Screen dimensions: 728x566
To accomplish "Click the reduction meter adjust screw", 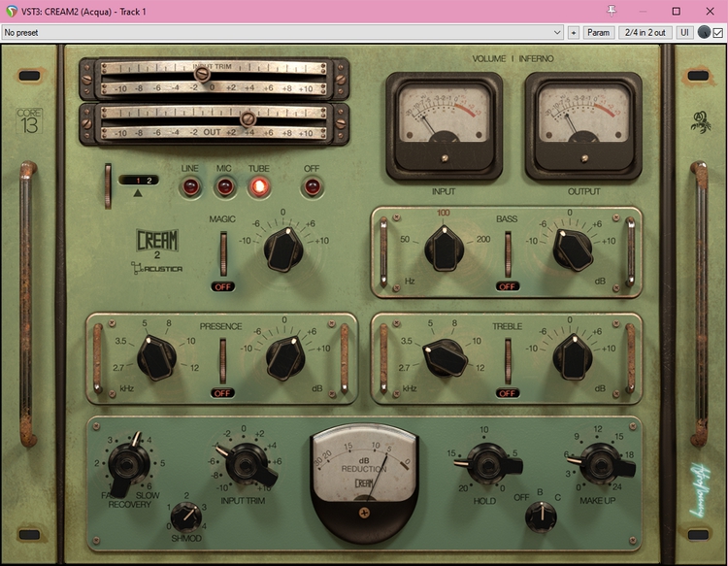I will (365, 513).
